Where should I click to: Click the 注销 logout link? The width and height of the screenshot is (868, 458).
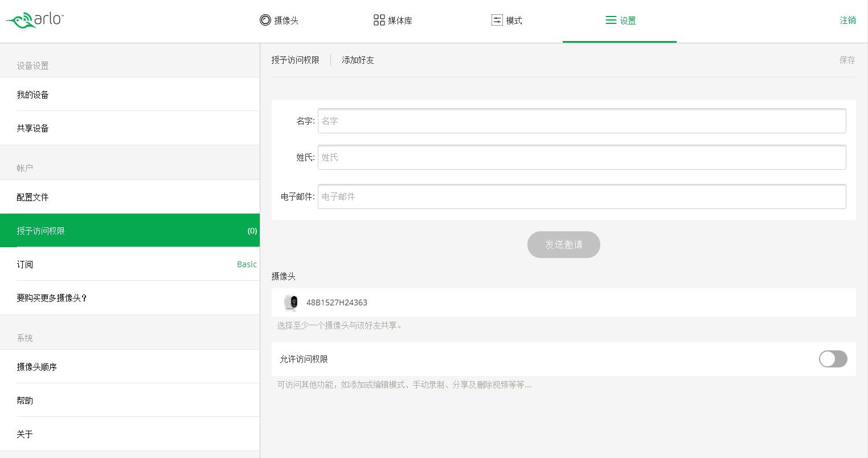(847, 21)
